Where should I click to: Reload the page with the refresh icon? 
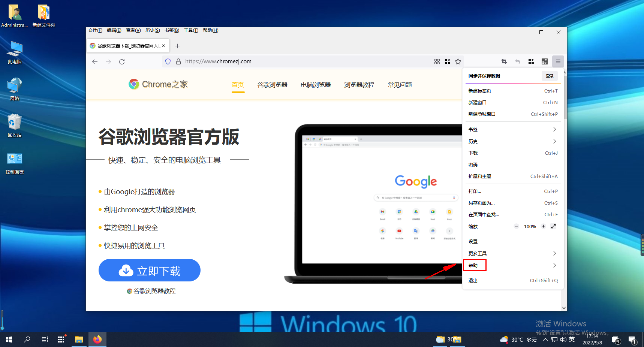click(x=122, y=61)
